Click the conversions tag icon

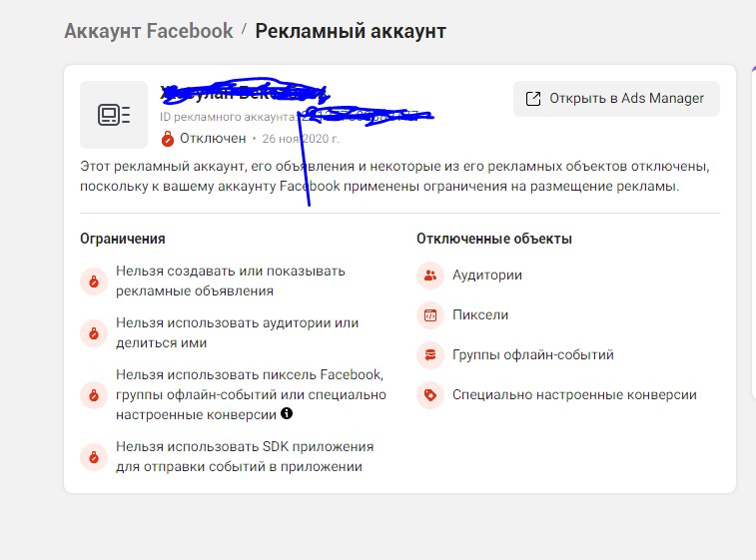[x=430, y=395]
